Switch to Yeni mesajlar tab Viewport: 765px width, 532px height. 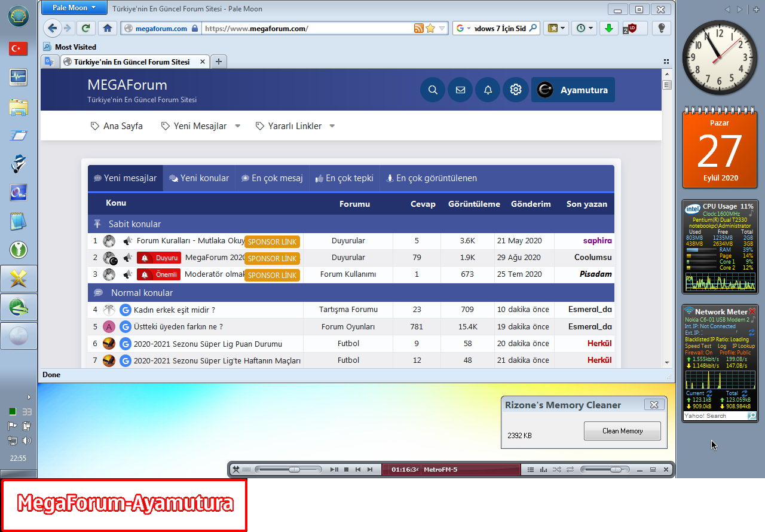click(126, 178)
